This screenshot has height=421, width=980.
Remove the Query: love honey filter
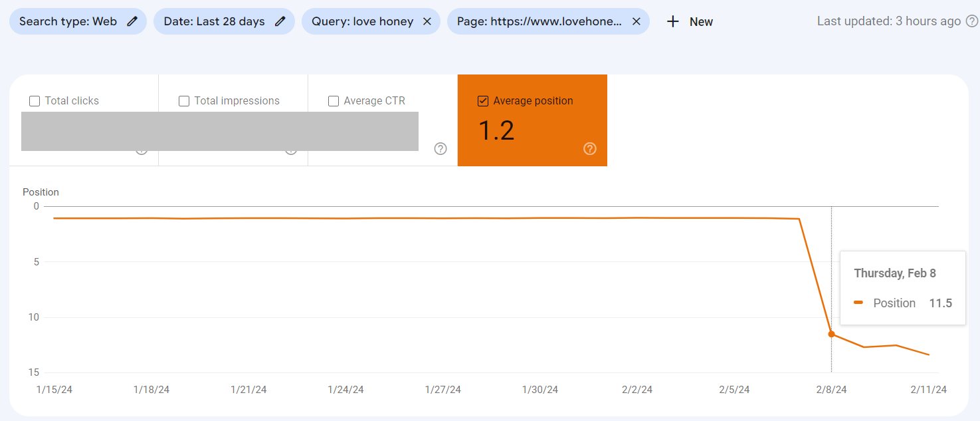pyautogui.click(x=427, y=21)
